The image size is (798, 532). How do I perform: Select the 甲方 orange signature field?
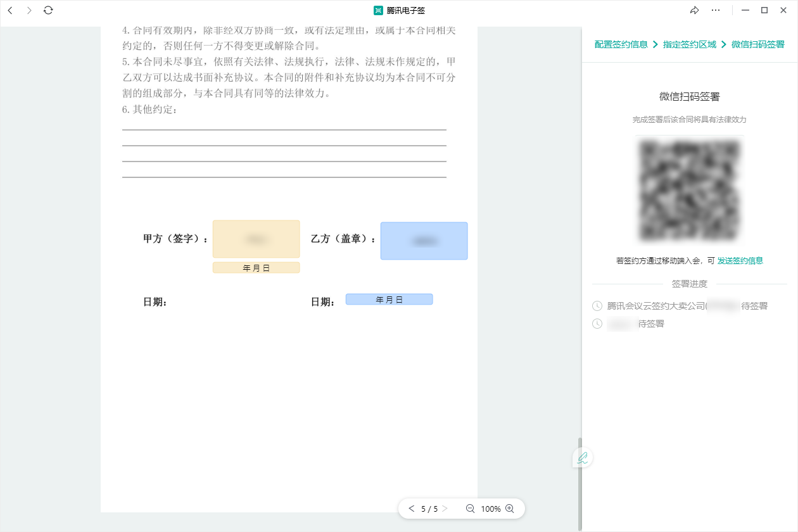[256, 239]
